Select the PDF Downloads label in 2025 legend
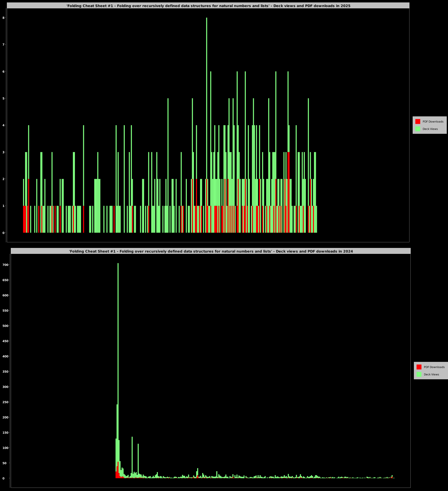448x491 pixels. [433, 122]
